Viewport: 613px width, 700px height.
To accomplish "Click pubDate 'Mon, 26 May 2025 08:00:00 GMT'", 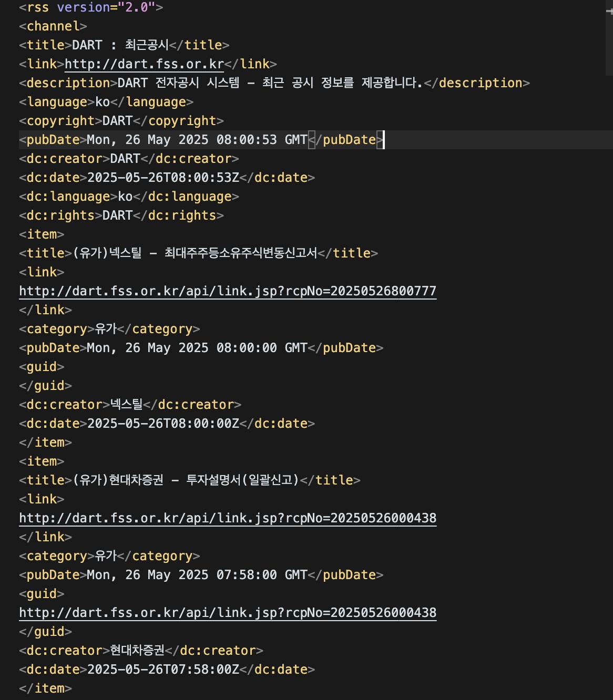I will [197, 348].
